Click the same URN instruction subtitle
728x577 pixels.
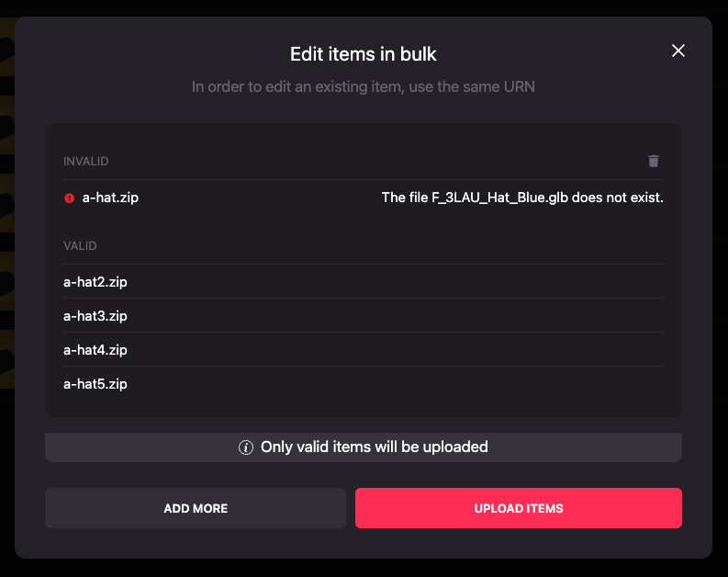click(364, 87)
